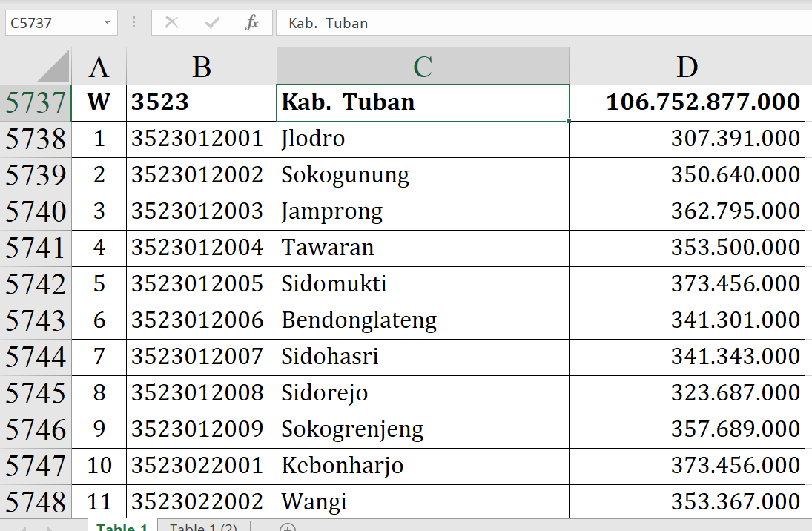
Task: Select column C header
Action: pyautogui.click(x=423, y=67)
